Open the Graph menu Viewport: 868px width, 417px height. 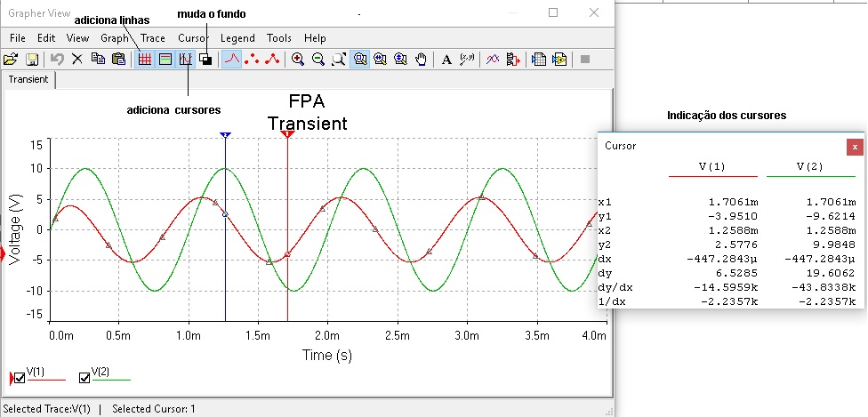click(x=115, y=38)
